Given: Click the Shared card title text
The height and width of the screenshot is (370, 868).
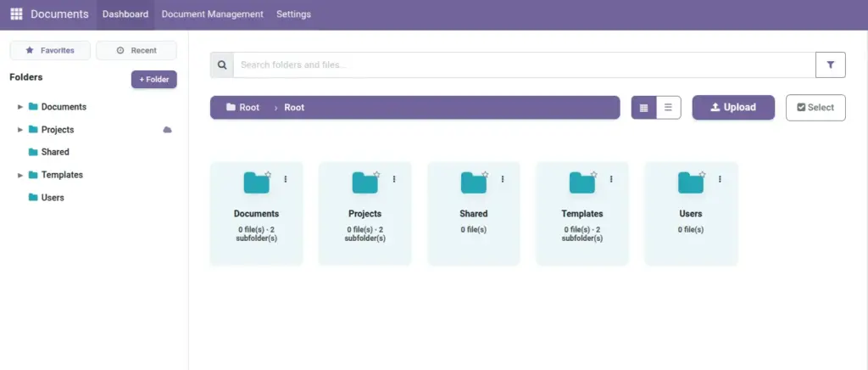Looking at the screenshot, I should 473,214.
